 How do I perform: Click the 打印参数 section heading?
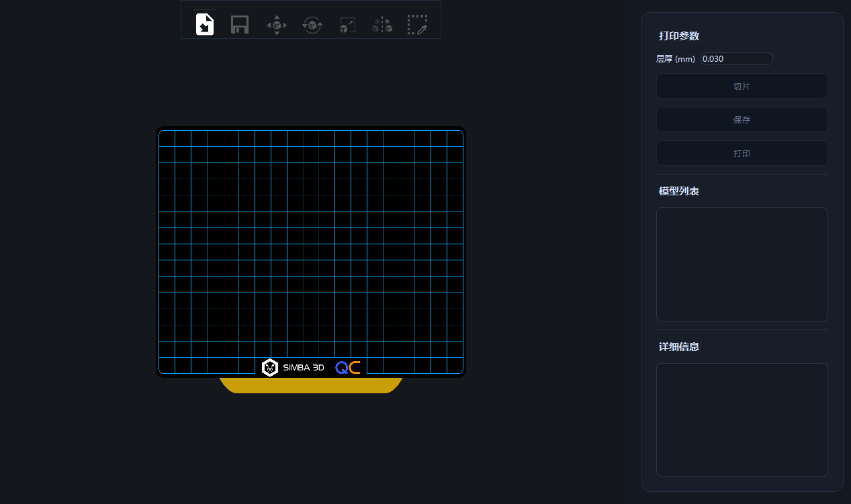coord(679,36)
